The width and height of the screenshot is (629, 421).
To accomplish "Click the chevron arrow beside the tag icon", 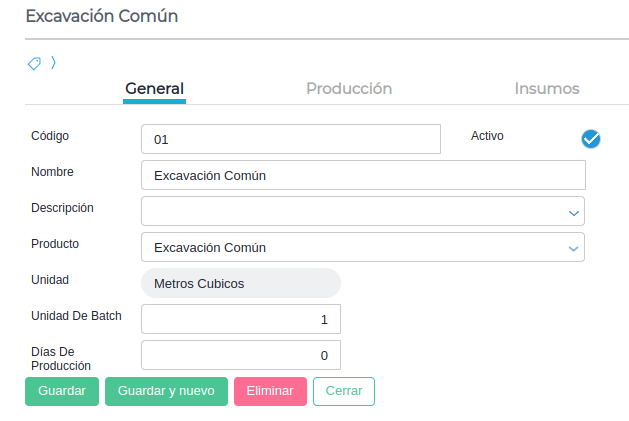I will [53, 63].
